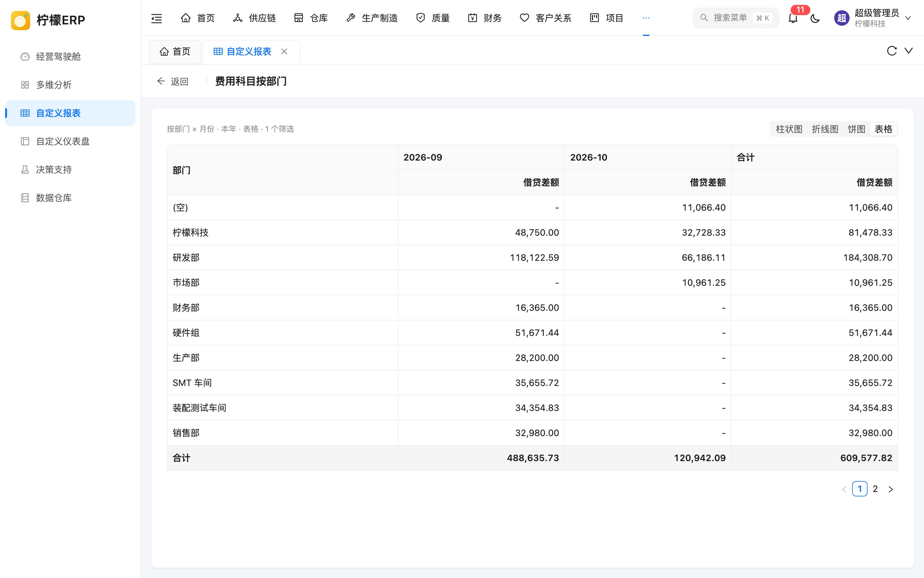Click the next page arrow
The width and height of the screenshot is (924, 578).
pyautogui.click(x=891, y=489)
